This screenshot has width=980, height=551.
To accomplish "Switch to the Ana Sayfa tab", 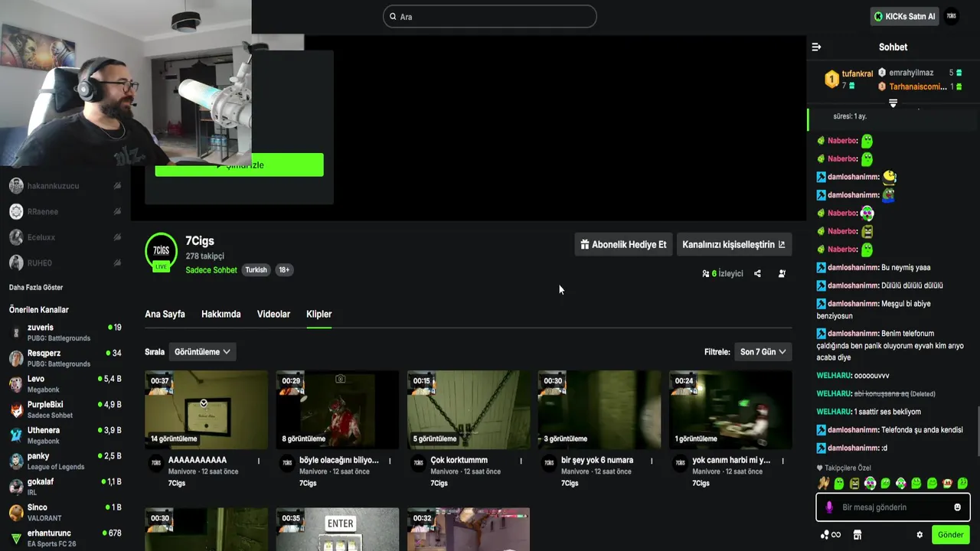I will point(165,315).
